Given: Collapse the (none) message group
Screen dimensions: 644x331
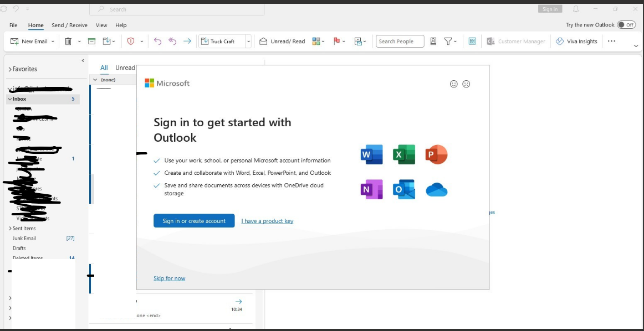Looking at the screenshot, I should (x=95, y=80).
